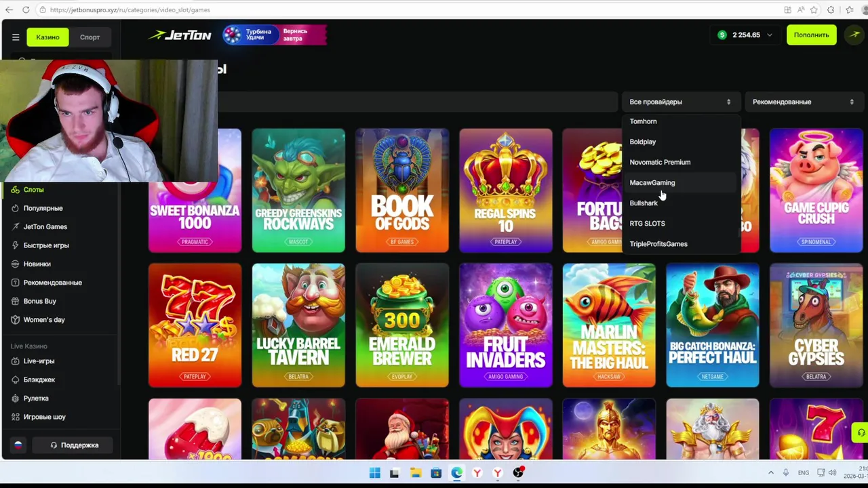Select MacawGaming provider
The height and width of the screenshot is (488, 868).
point(679,182)
